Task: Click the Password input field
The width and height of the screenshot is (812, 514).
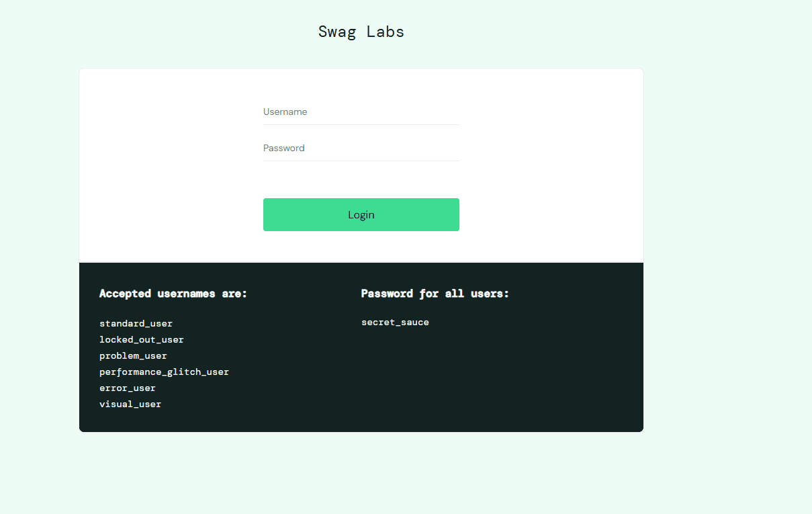Action: pos(361,148)
